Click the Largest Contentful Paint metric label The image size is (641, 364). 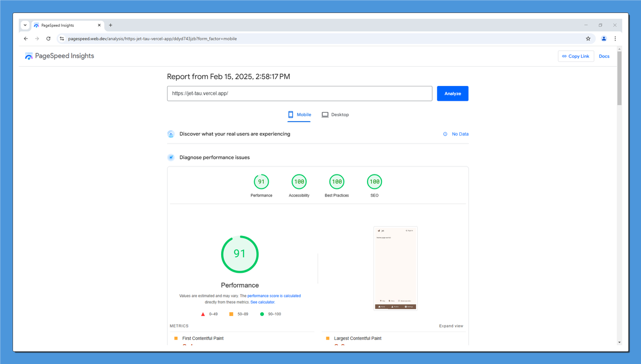(x=358, y=338)
